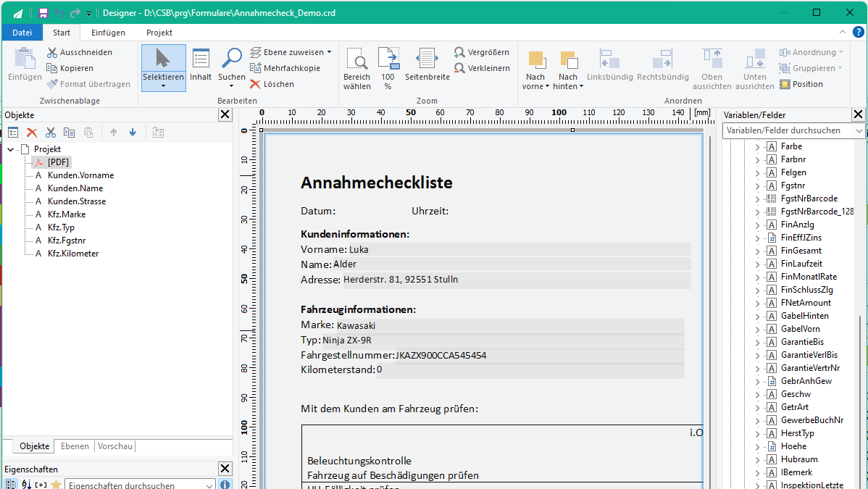Viewport: 868px width, 489px height.
Task: Close the Eigenschaften panel
Action: pos(225,469)
